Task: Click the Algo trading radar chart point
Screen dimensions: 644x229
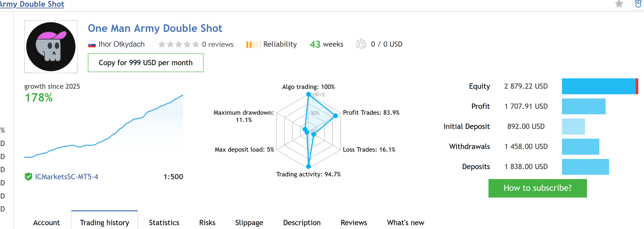Action: 308,94
